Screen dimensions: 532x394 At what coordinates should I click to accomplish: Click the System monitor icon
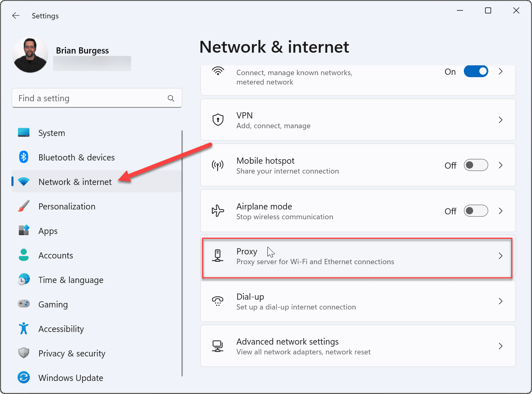(x=24, y=133)
